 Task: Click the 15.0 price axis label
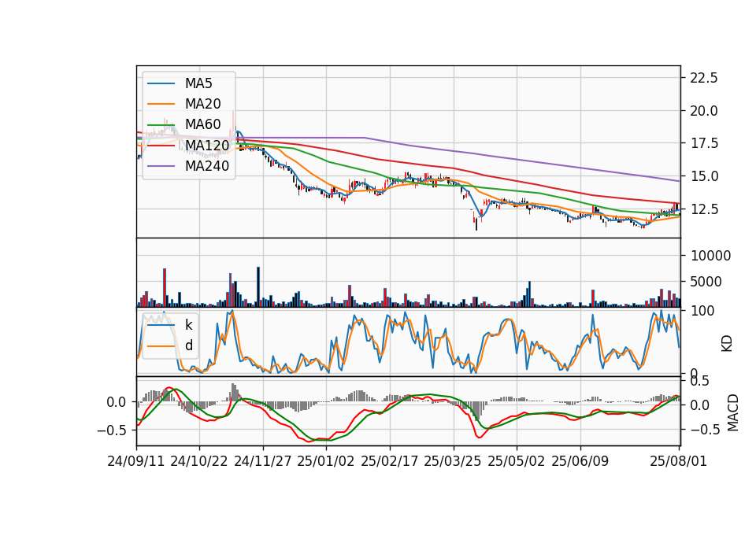(704, 176)
